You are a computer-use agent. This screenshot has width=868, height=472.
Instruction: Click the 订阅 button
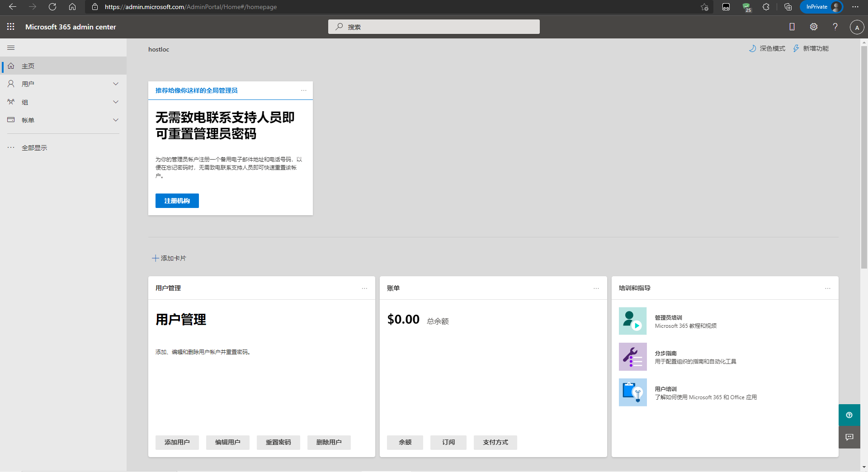pyautogui.click(x=448, y=443)
